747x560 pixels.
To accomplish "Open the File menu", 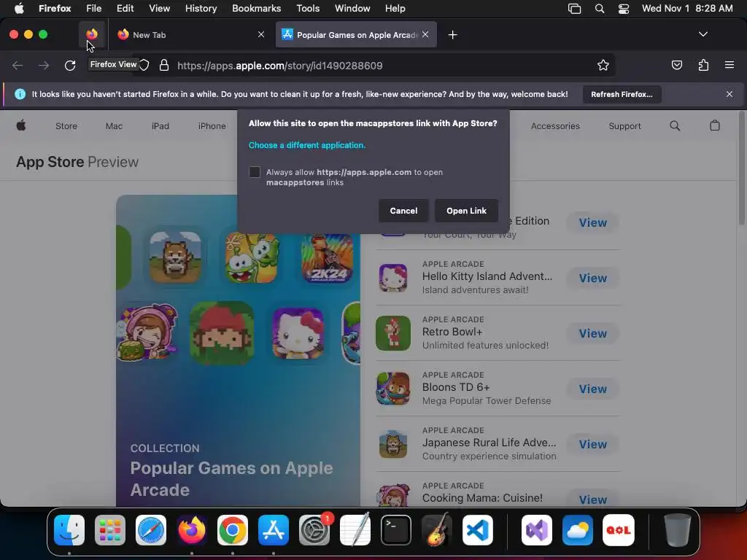I will pos(93,9).
